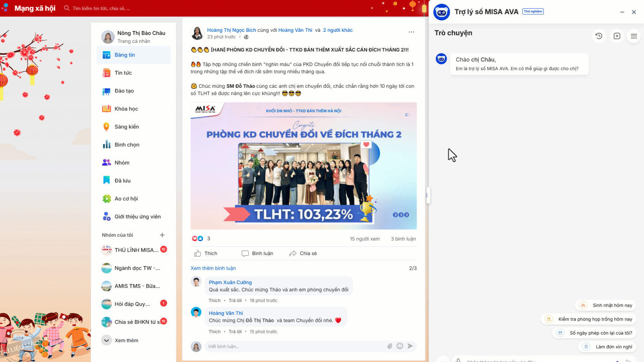View 3 bình luận count
This screenshot has height=362, width=644.
pos(403,239)
